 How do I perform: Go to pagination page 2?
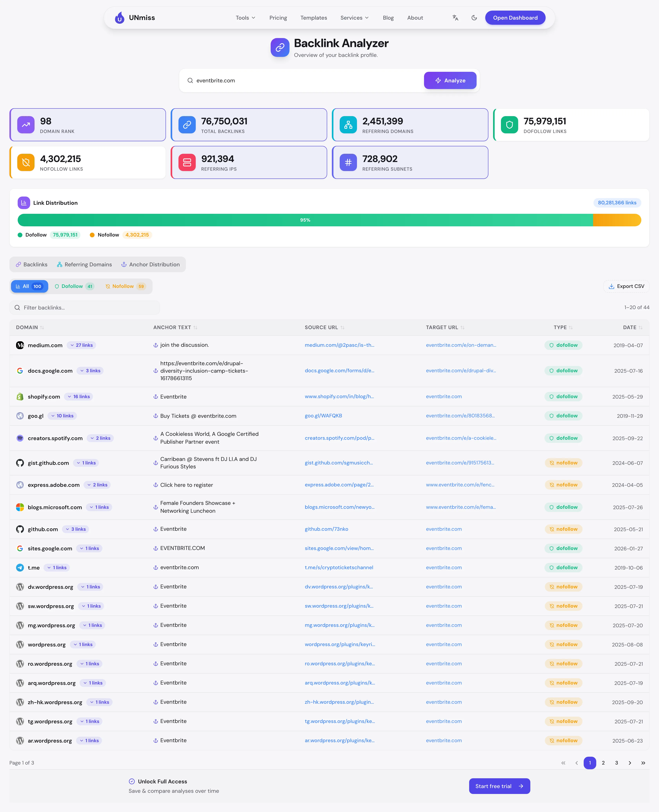603,763
